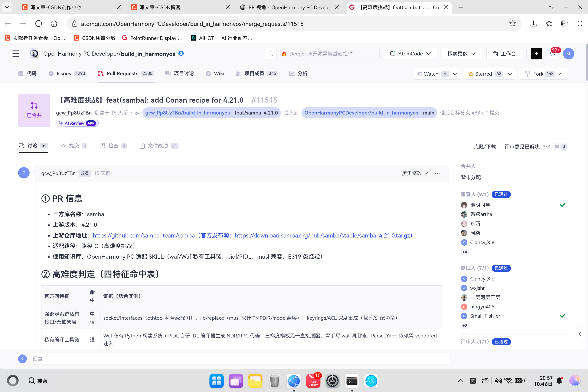588x392 pixels.
Task: Focus the DeepSeek search box
Action: click(x=328, y=54)
